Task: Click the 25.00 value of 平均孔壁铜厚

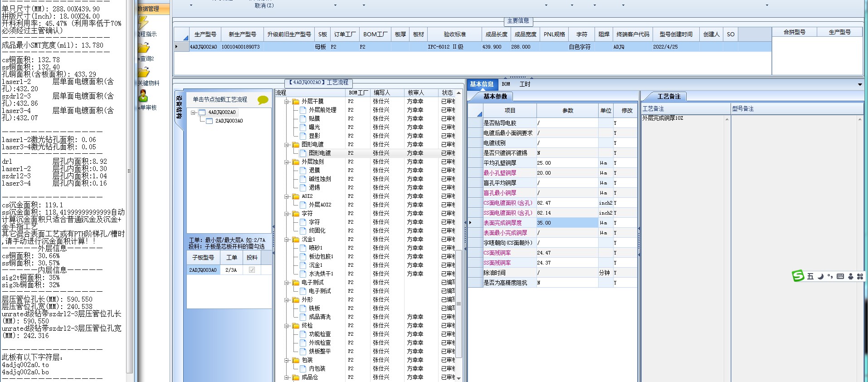Action: click(567, 163)
